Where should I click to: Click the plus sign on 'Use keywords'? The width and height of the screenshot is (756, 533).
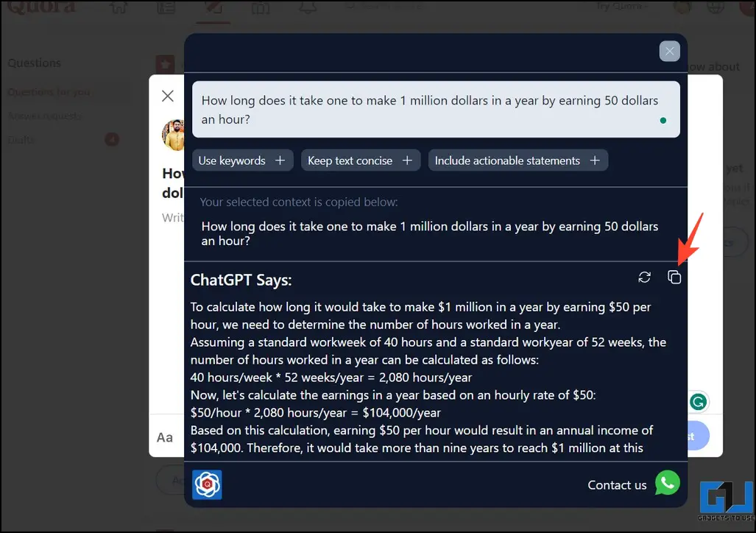pos(280,160)
